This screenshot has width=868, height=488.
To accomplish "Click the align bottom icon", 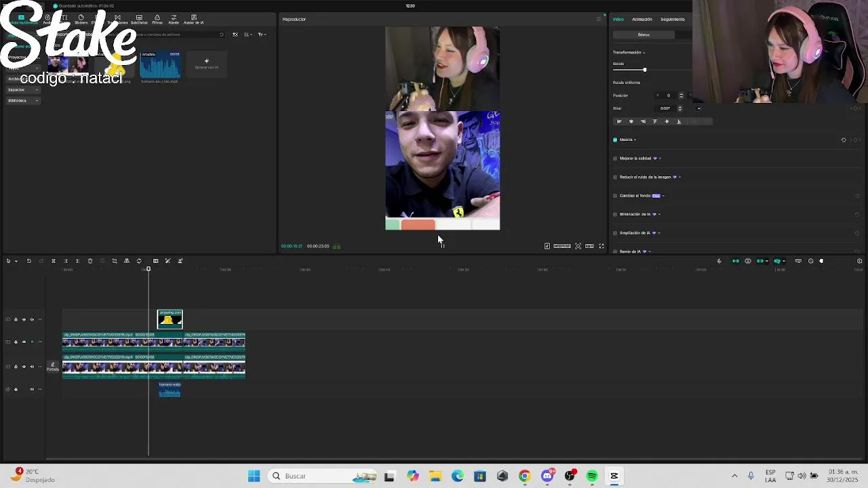I will click(x=679, y=121).
